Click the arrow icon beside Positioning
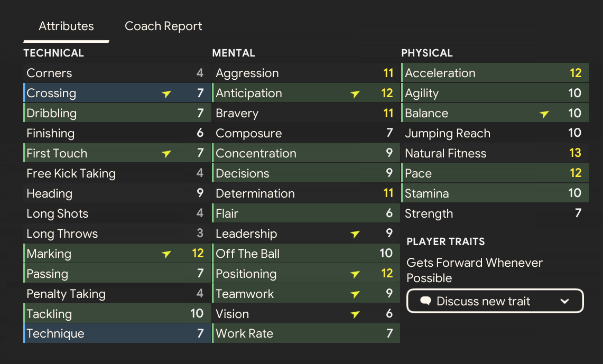Image resolution: width=603 pixels, height=364 pixels. pos(356,274)
